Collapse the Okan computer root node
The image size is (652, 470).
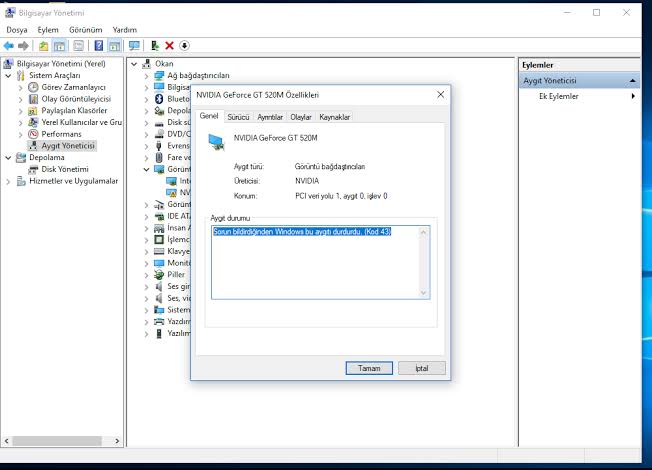[134, 64]
